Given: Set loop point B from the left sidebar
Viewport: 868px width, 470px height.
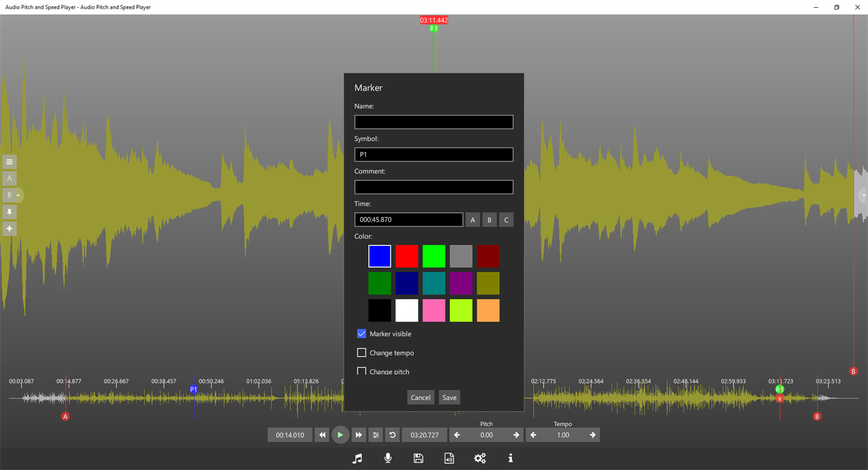Looking at the screenshot, I should coord(9,195).
